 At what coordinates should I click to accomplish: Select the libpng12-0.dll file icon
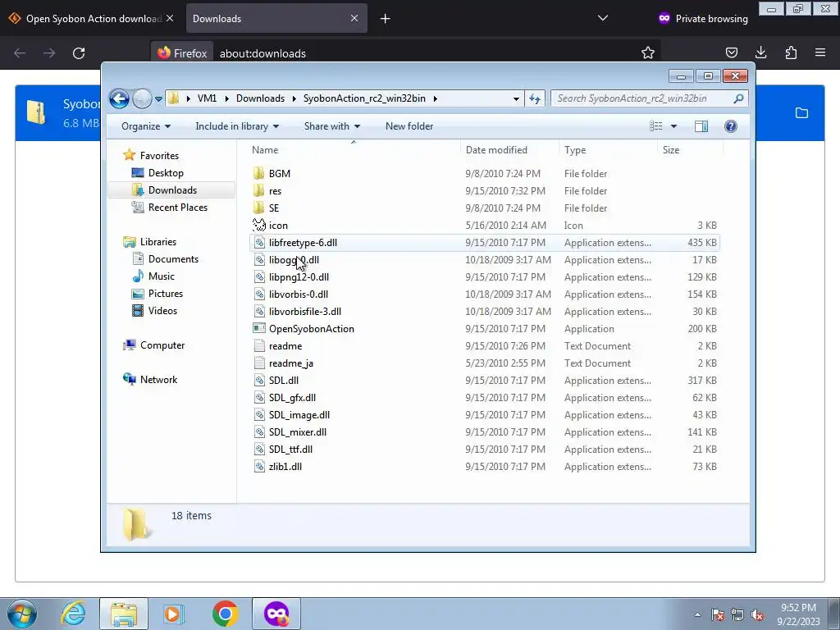point(259,277)
